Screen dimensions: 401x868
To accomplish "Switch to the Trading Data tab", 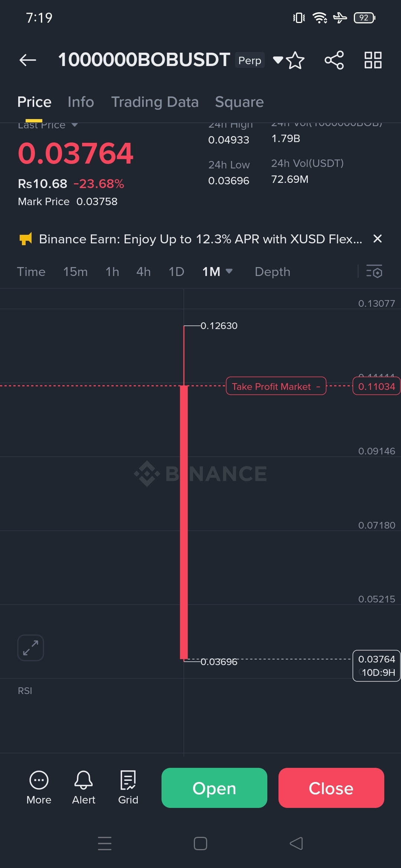I will [155, 102].
